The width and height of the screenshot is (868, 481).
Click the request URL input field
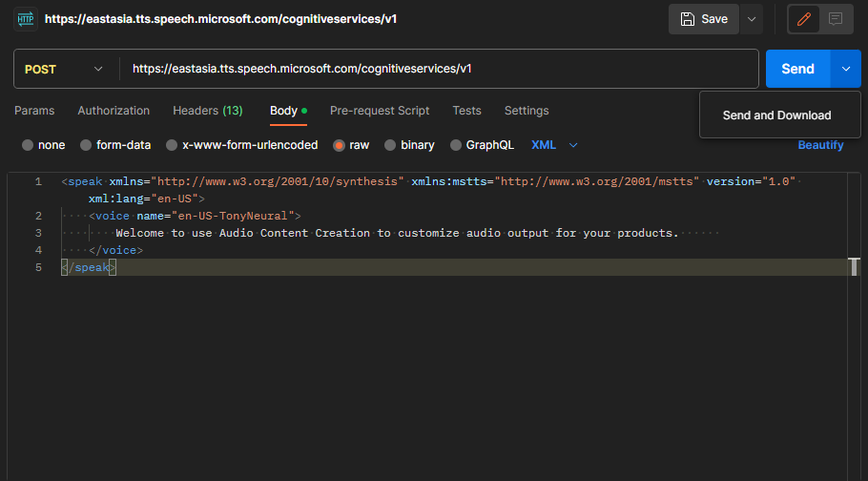[x=439, y=69]
